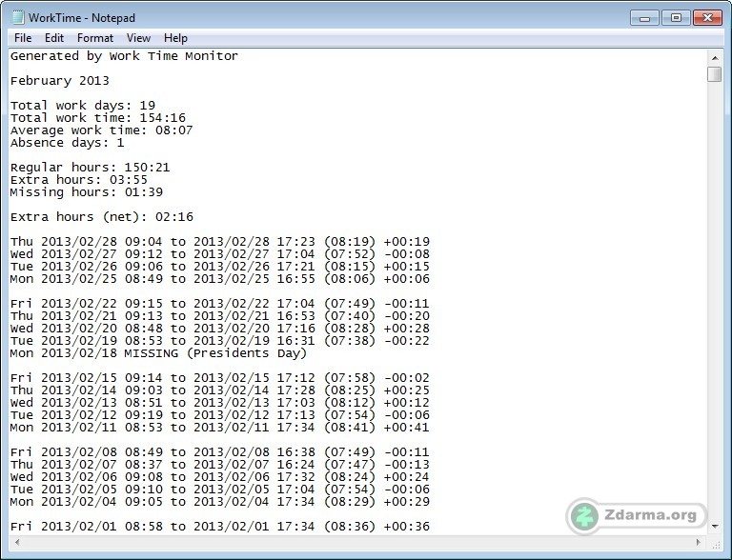732x560 pixels.
Task: Click the Mon 2013/02/04 entry line
Action: 220,502
